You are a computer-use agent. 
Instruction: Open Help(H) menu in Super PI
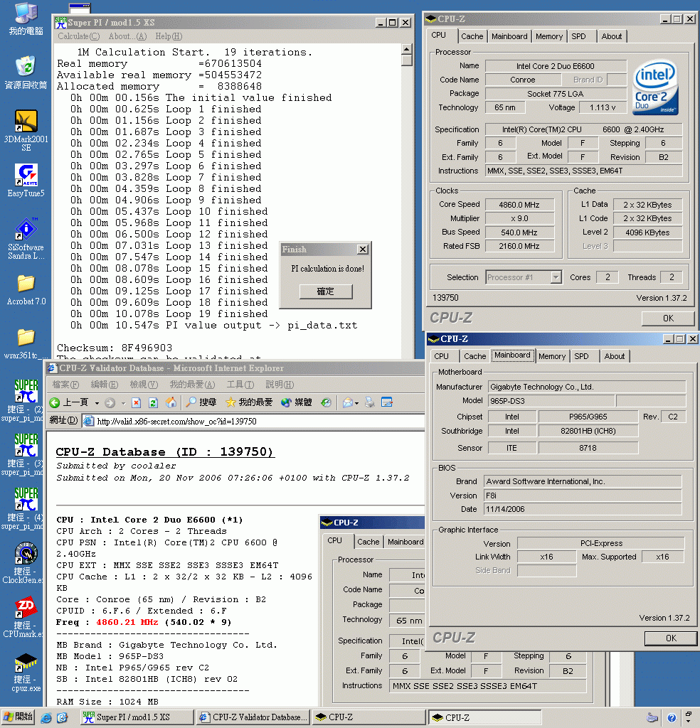coord(169,36)
